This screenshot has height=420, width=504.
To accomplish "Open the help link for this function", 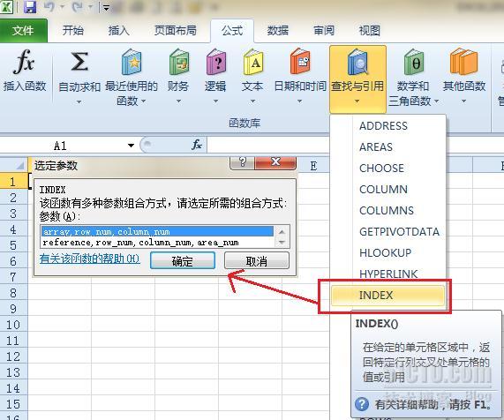I will 90,259.
